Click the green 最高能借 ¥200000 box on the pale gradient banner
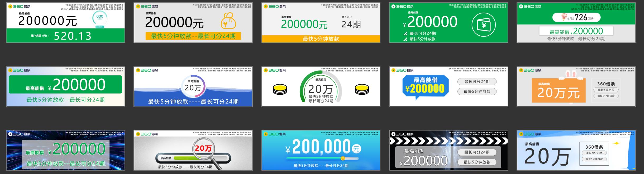This screenshot has height=174, width=644. 65,84
